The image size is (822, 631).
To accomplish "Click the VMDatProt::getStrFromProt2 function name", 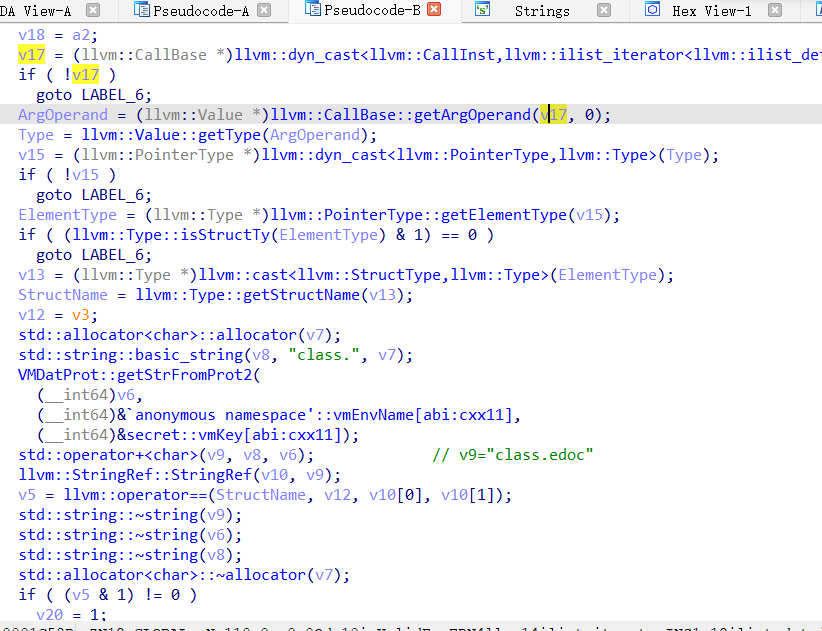I will coord(135,375).
